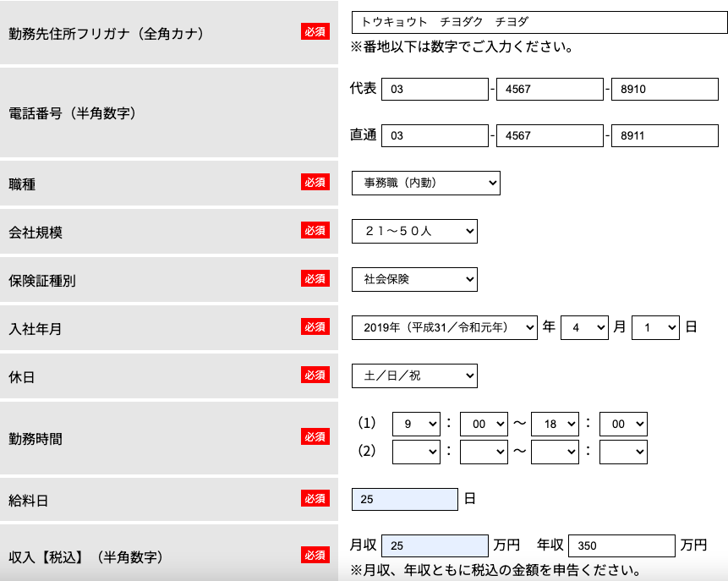Expand the 会社規模 dropdown showing ２１〜５０人
This screenshot has height=581, width=728.
tap(414, 231)
